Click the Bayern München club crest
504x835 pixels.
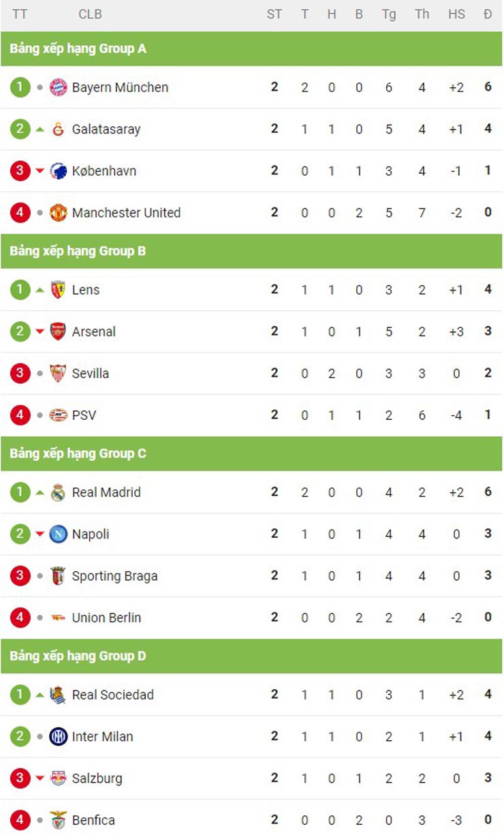tap(59, 88)
